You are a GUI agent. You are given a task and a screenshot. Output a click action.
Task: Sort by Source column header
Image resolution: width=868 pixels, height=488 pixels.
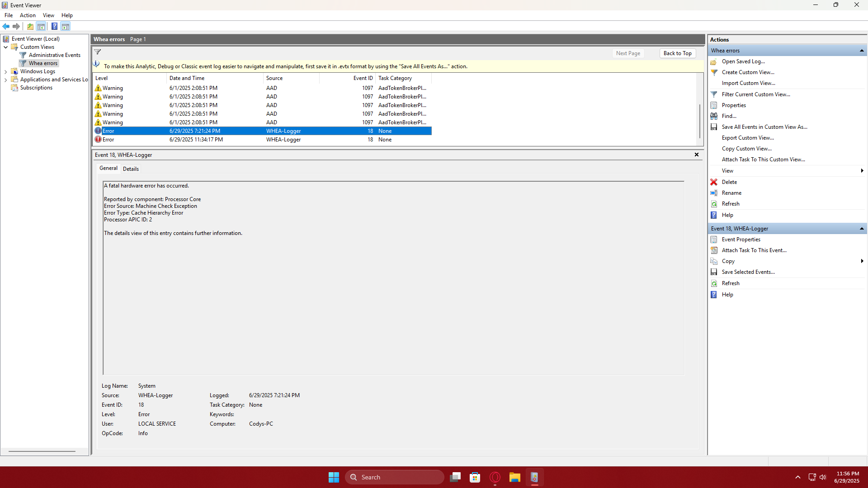[291, 78]
